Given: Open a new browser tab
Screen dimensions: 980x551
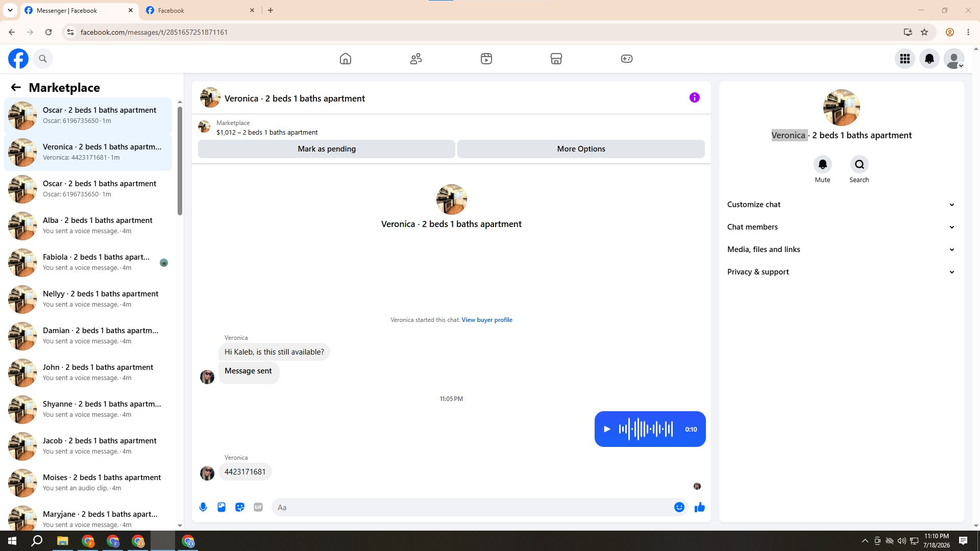Looking at the screenshot, I should click(271, 10).
